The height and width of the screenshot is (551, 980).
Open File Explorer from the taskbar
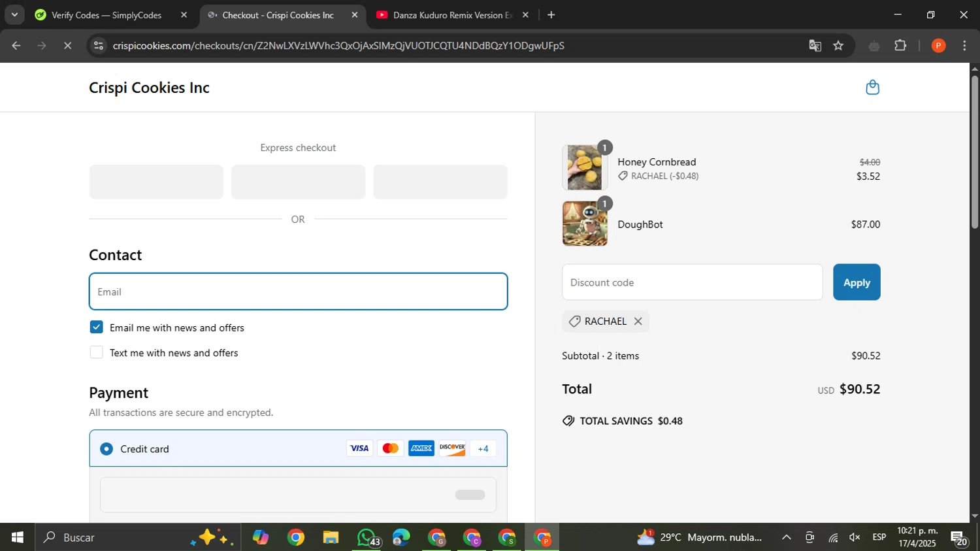[331, 537]
